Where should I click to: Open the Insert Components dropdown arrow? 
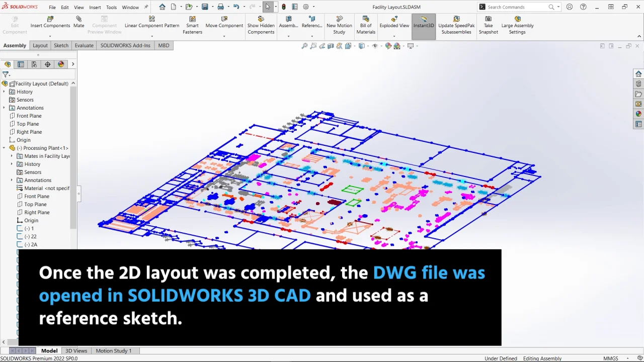click(x=50, y=36)
